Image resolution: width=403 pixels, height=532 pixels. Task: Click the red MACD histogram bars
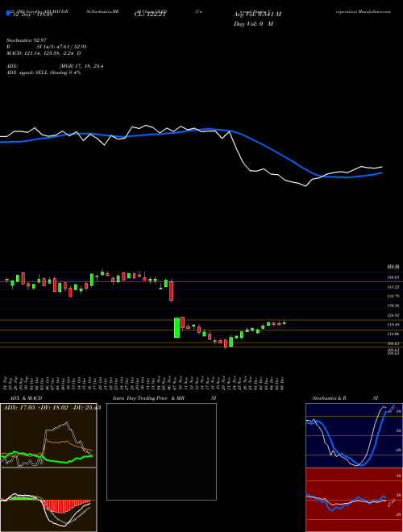(x=61, y=505)
